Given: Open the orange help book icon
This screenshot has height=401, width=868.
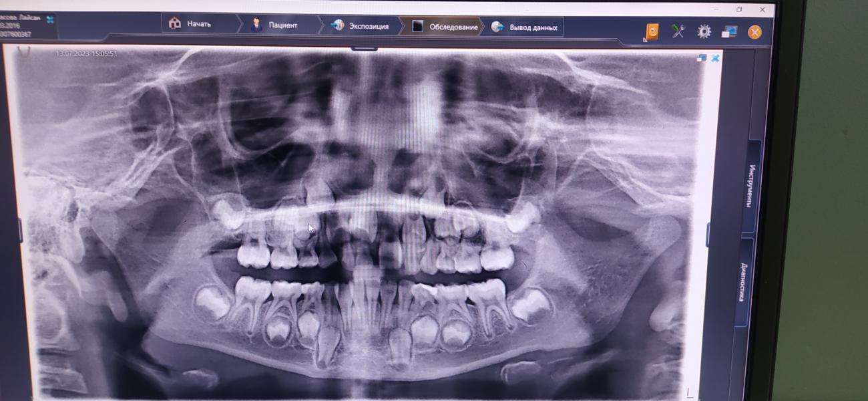Looking at the screenshot, I should tap(652, 31).
